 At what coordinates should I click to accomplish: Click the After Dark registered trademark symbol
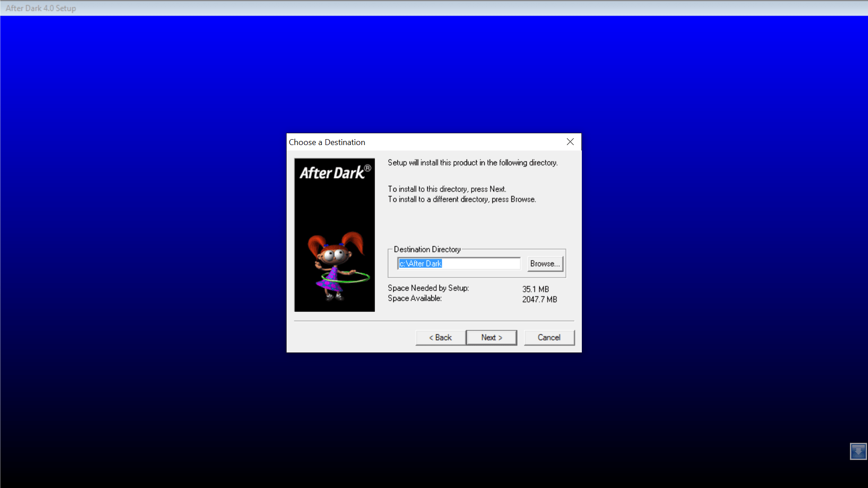pos(368,169)
